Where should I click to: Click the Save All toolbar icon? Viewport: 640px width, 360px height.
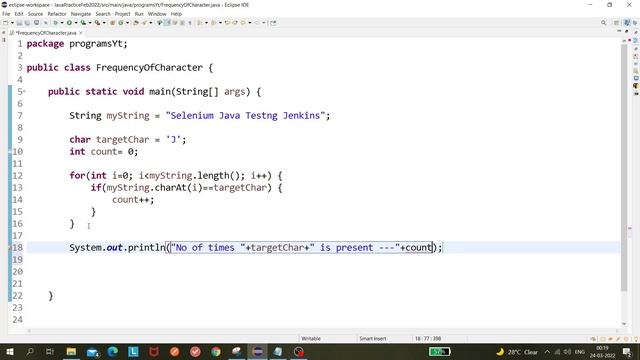[27, 23]
